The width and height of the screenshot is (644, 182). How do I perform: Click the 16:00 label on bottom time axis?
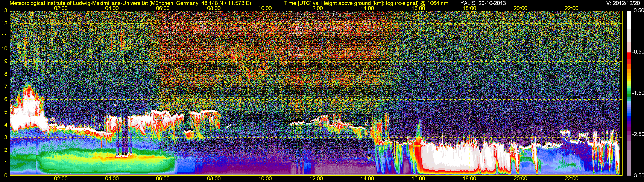coord(418,179)
